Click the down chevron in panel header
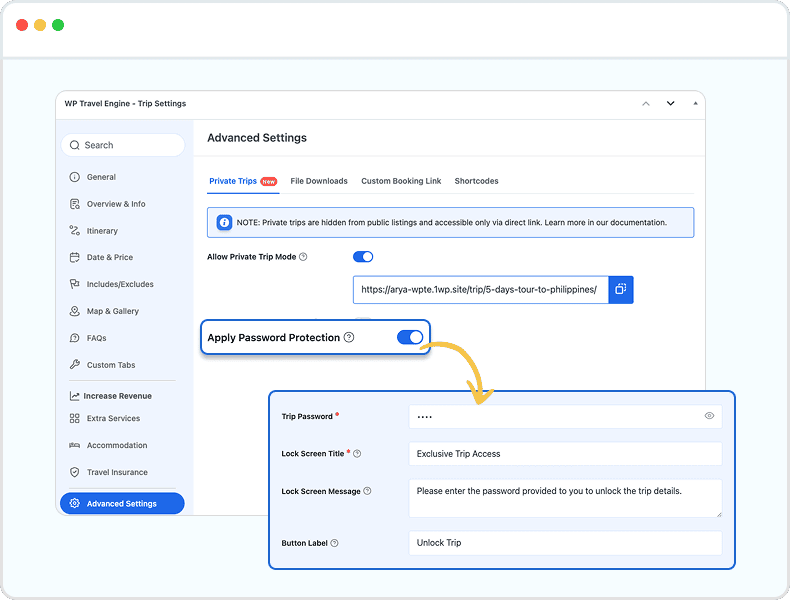Viewport: 790px width, 600px height. [670, 104]
